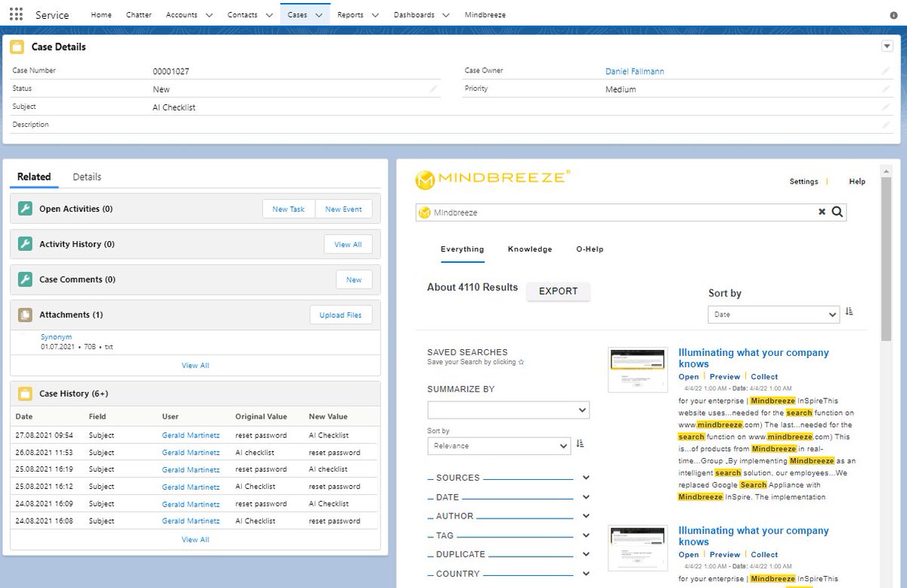The width and height of the screenshot is (907, 588).
Task: Click the Case Details folder icon
Action: 17,47
